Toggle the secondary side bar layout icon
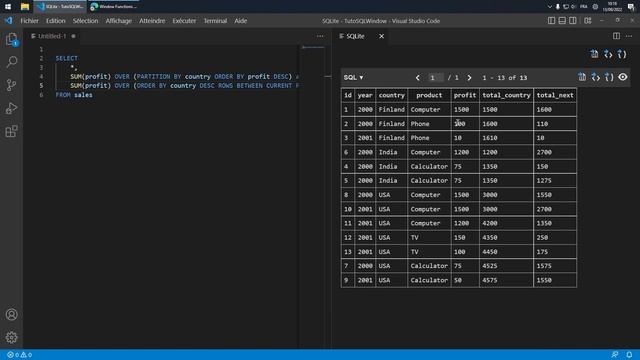The height and width of the screenshot is (360, 640). (573, 20)
